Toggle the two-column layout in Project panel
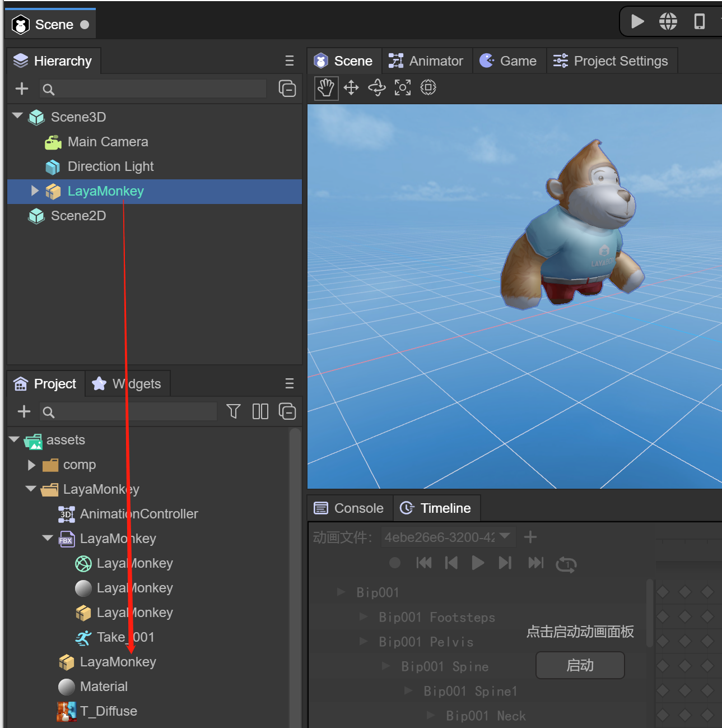 click(x=260, y=412)
